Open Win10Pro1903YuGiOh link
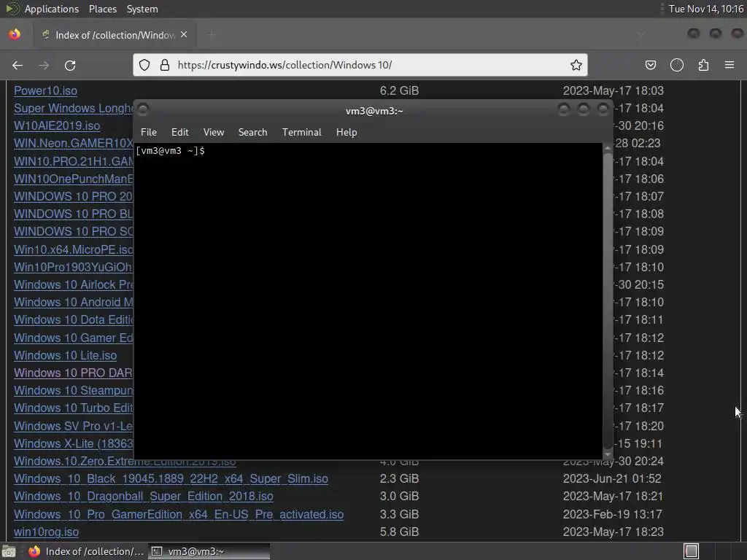The width and height of the screenshot is (747, 560). tap(74, 267)
